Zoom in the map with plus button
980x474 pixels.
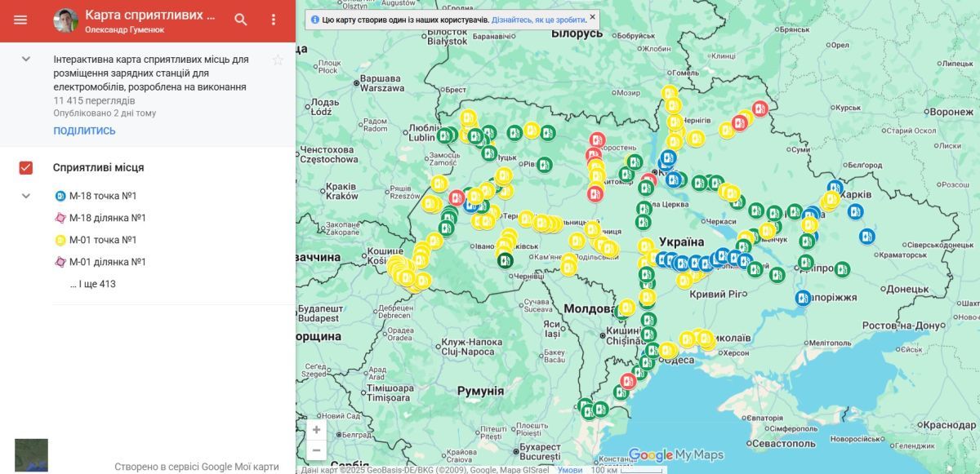click(316, 430)
